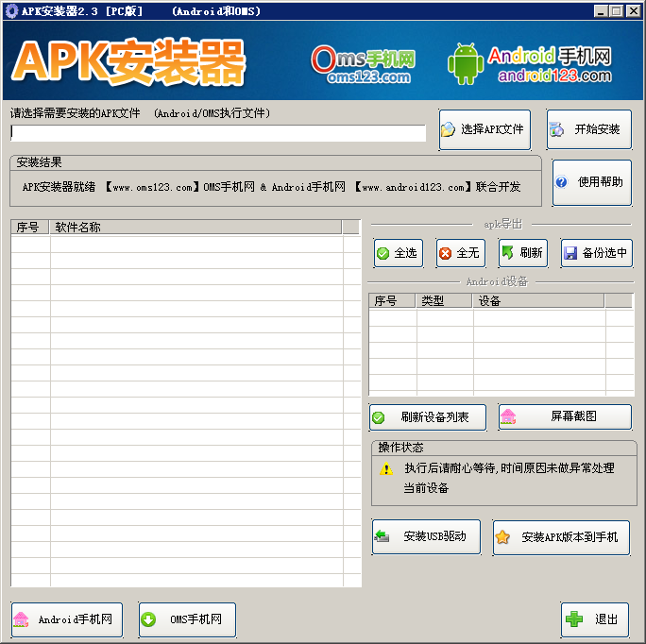Image resolution: width=646 pixels, height=644 pixels.
Task: Click 软件名称 column header
Action: [x=195, y=227]
